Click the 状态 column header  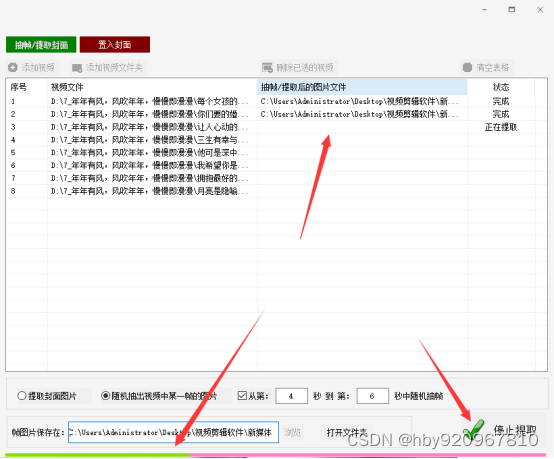tap(501, 87)
